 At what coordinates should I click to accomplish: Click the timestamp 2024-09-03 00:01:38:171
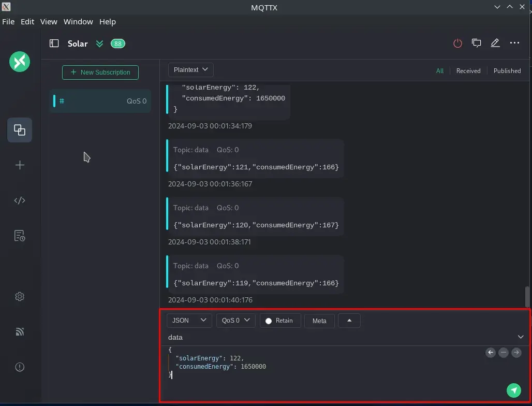(210, 242)
